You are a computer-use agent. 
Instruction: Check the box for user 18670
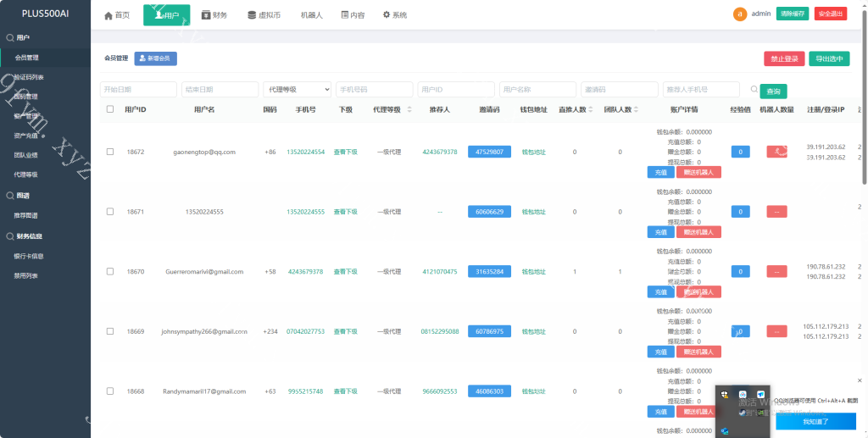[x=110, y=271]
